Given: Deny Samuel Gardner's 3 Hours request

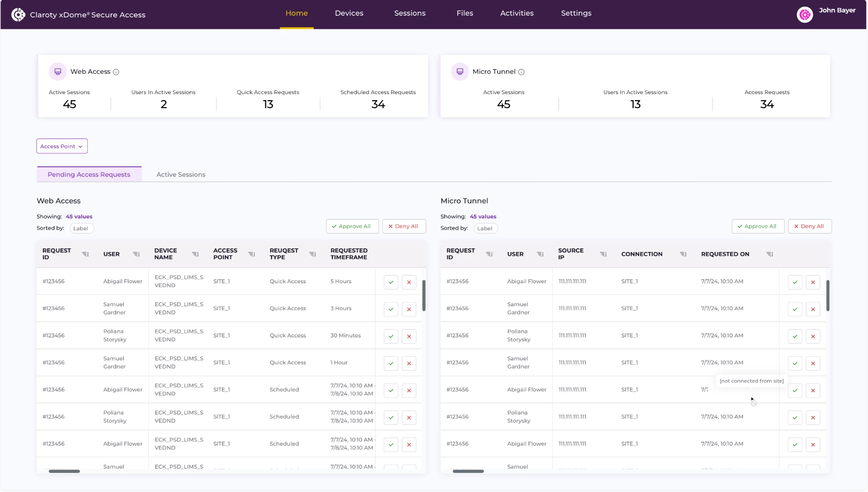Looking at the screenshot, I should 409,309.
